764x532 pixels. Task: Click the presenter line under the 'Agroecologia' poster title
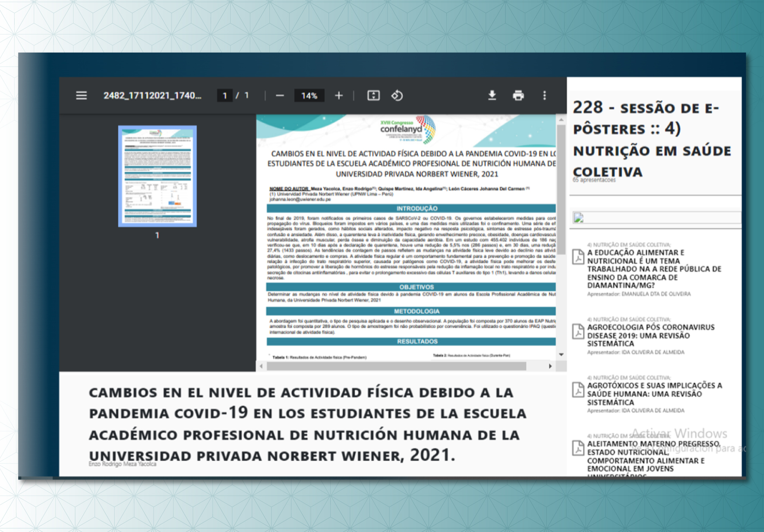[x=636, y=352]
